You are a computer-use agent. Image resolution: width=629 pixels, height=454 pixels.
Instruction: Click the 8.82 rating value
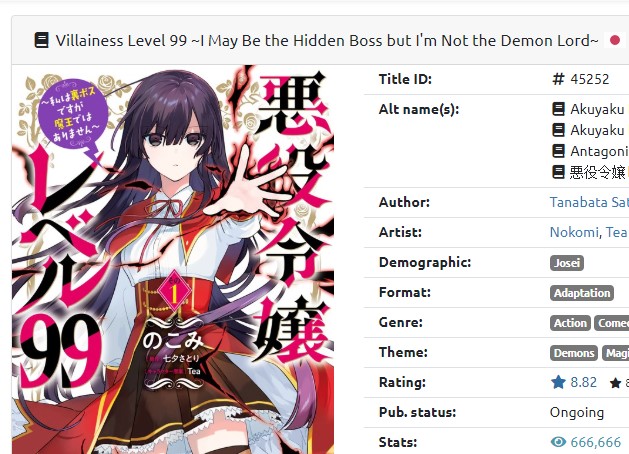coord(583,382)
